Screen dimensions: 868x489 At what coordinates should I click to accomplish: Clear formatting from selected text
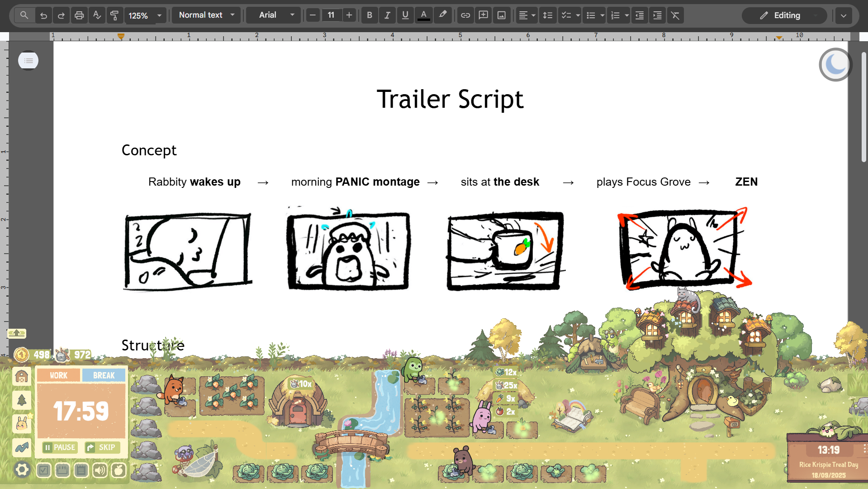675,15
